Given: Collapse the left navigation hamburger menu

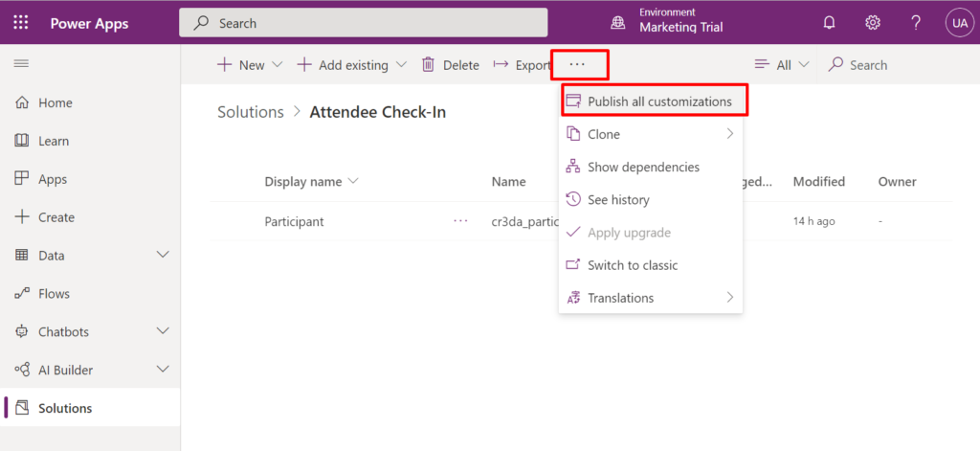Looking at the screenshot, I should 21,64.
